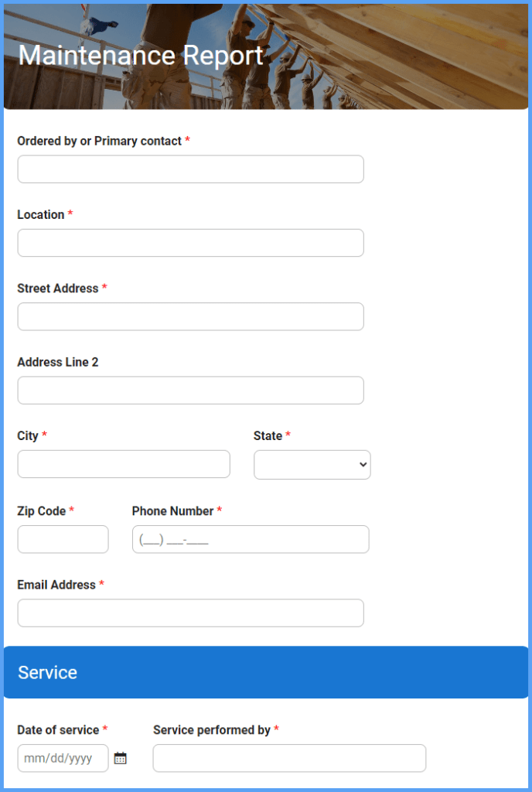This screenshot has height=792, width=532.
Task: Click the Location input box
Action: 190,242
